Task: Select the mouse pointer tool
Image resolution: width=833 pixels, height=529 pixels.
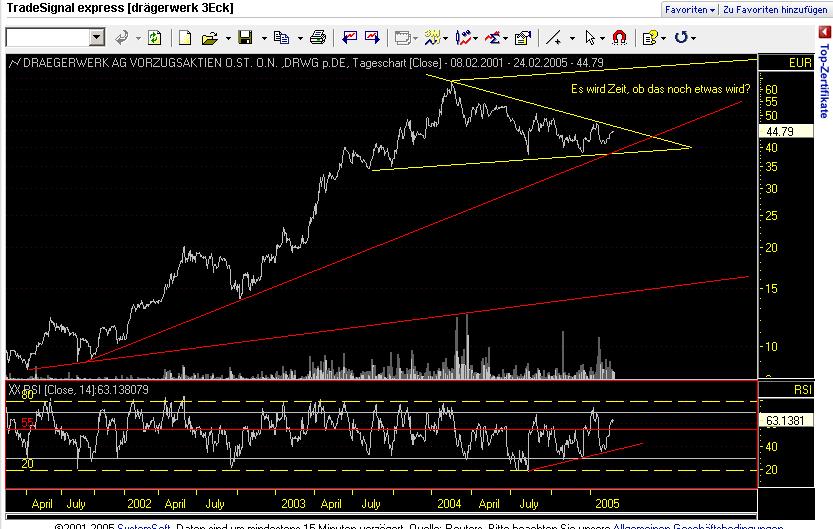Action: coord(590,38)
